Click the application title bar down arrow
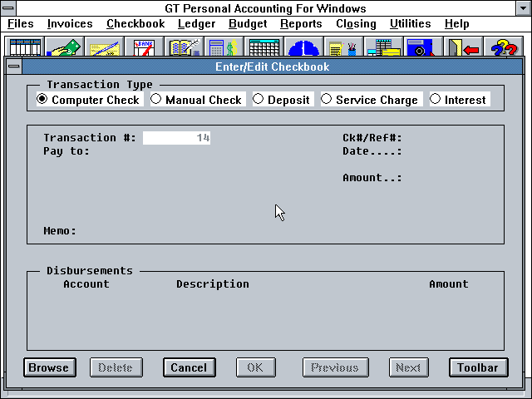The image size is (532, 399). (x=523, y=8)
